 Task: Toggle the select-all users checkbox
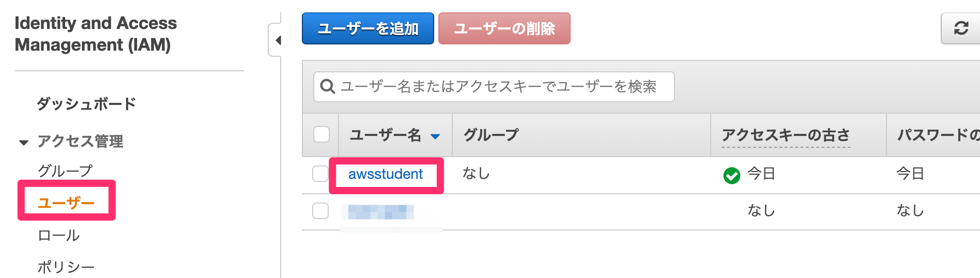click(x=321, y=134)
